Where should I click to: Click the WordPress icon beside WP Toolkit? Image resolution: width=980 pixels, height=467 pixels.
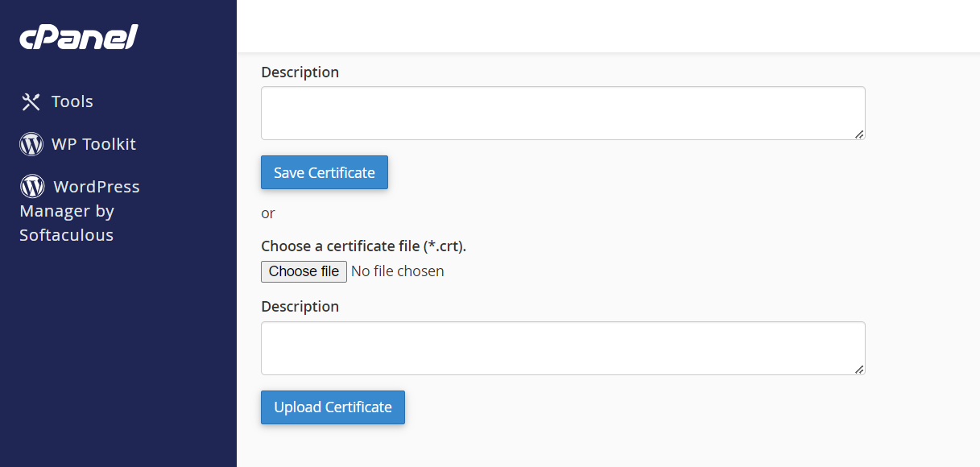click(31, 143)
